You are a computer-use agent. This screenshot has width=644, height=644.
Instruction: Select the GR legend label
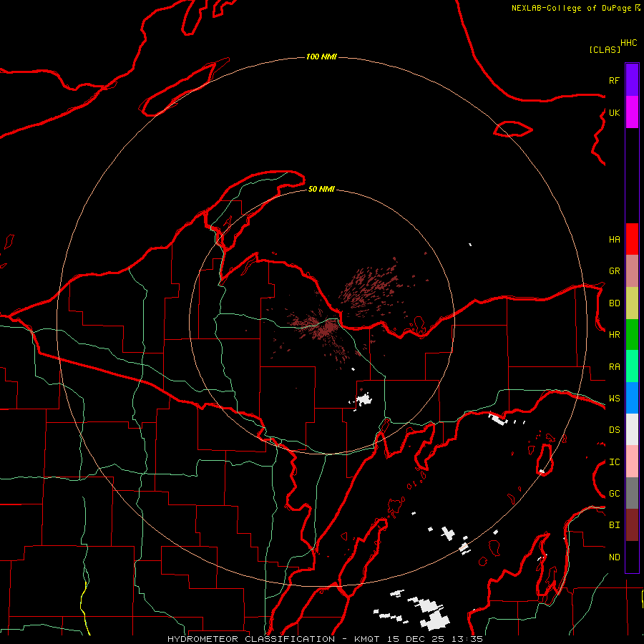[x=614, y=271]
